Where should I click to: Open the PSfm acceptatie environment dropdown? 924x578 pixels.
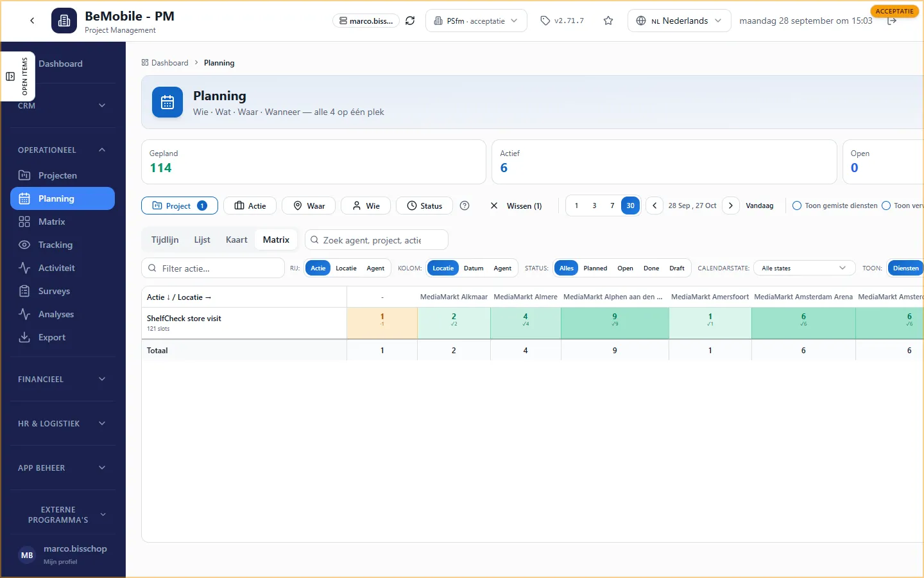(476, 21)
